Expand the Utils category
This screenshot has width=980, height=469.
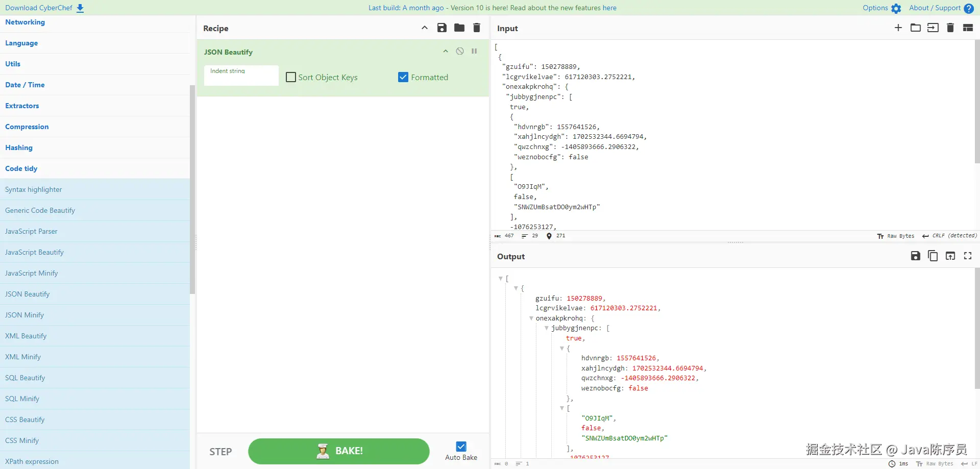click(x=95, y=64)
